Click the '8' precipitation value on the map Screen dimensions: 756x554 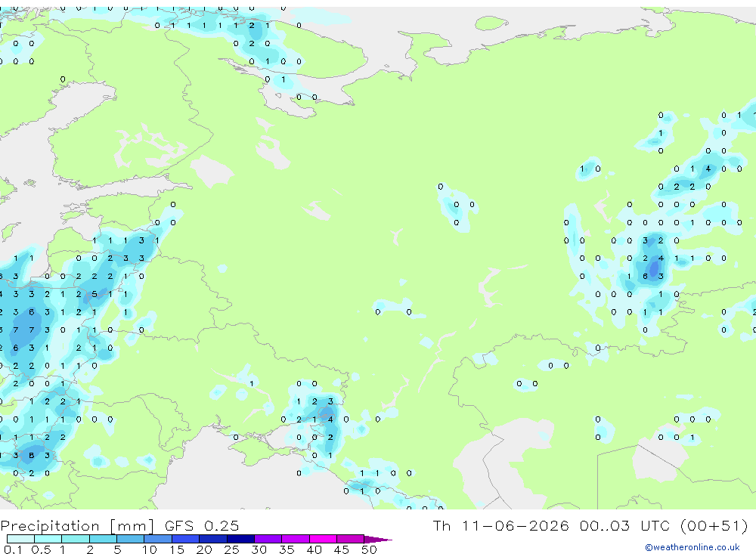coord(31,455)
